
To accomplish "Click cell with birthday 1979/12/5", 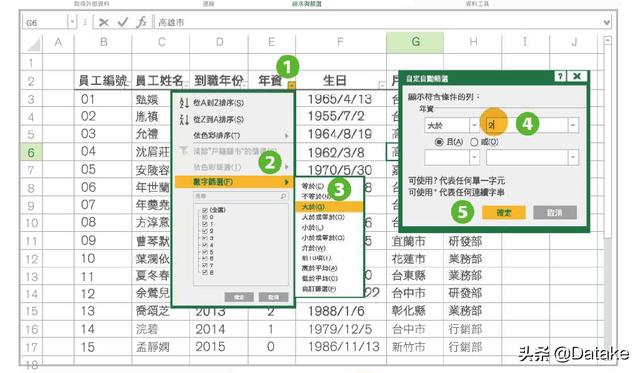I will 340,329.
